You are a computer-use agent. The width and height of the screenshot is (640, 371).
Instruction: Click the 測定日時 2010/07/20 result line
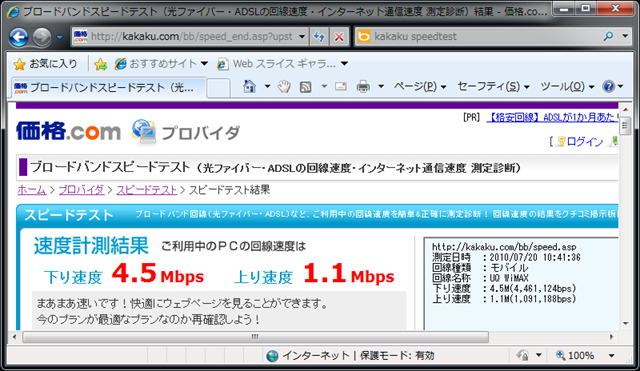click(506, 257)
